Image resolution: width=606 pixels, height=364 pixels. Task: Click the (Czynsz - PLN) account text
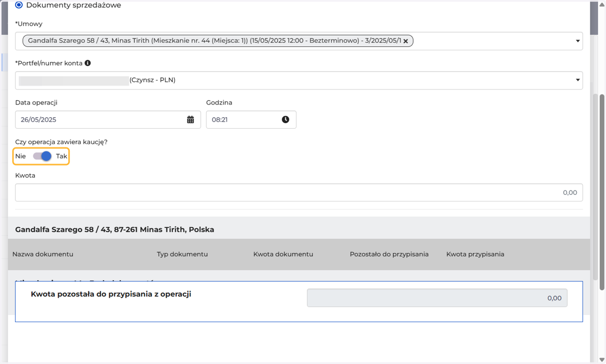point(153,80)
